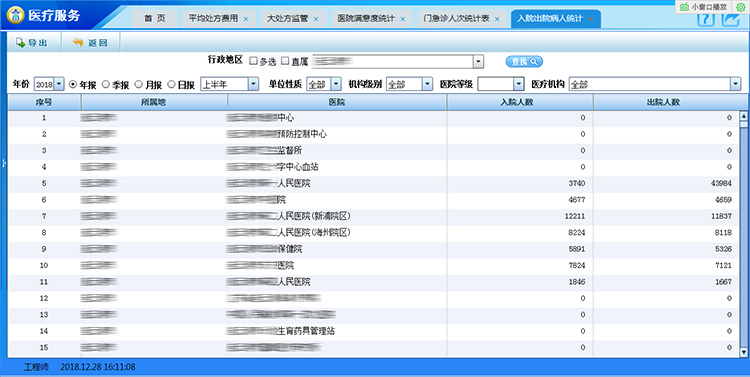Open the green settings gear icon
750x377 pixels.
click(741, 7)
